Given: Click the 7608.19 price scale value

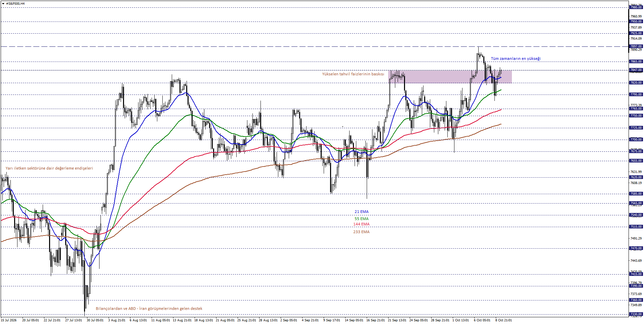Looking at the screenshot, I should tap(636, 183).
